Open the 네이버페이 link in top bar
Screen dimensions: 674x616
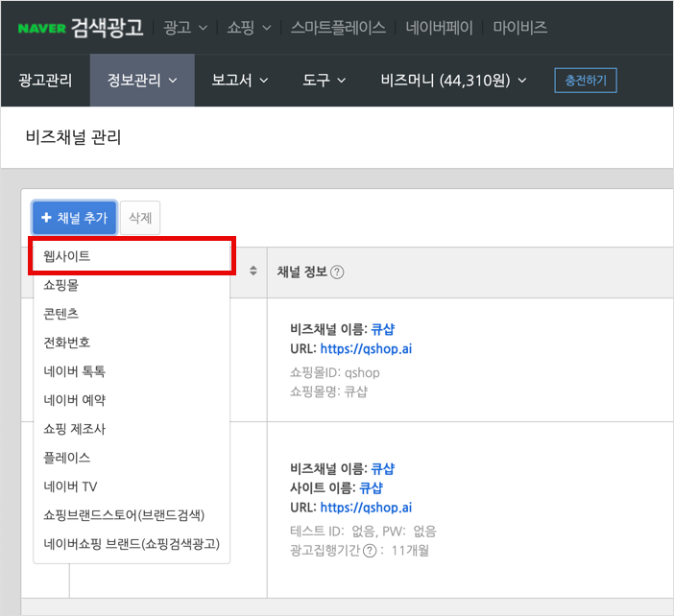439,28
